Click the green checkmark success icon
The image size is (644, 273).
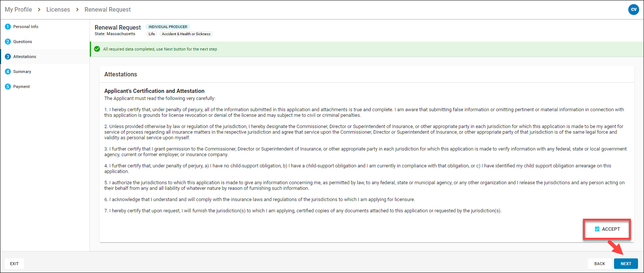tap(97, 49)
